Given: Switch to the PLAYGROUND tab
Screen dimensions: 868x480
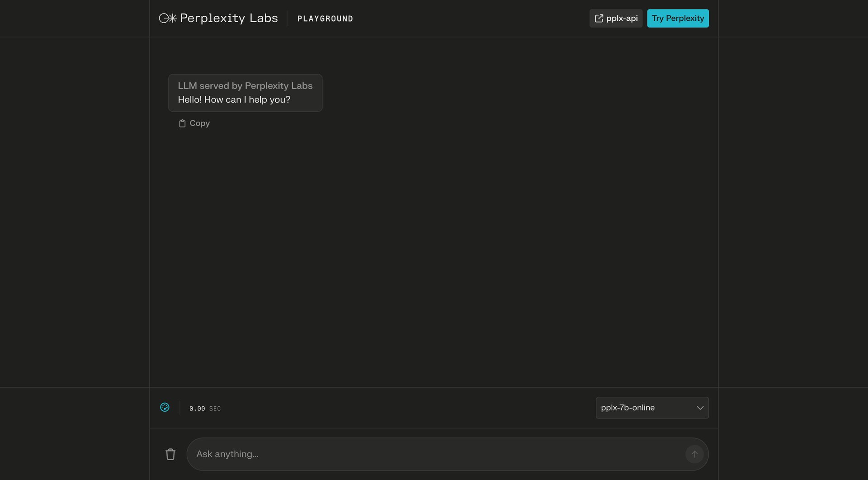Looking at the screenshot, I should coord(325,19).
